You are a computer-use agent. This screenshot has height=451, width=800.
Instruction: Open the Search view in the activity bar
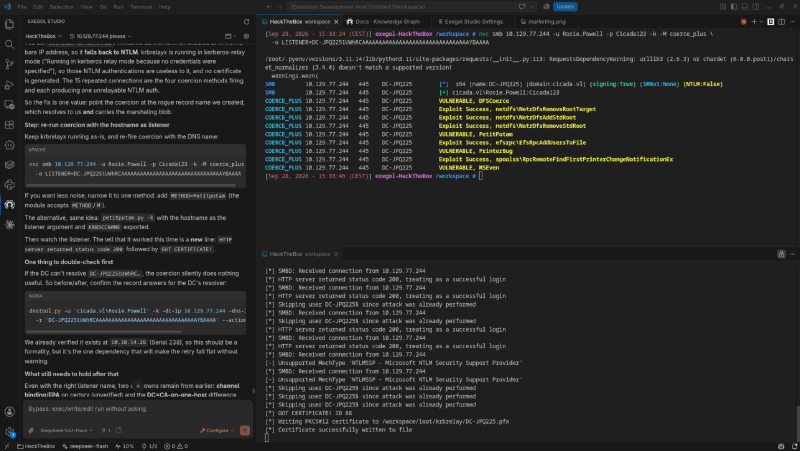tap(9, 44)
